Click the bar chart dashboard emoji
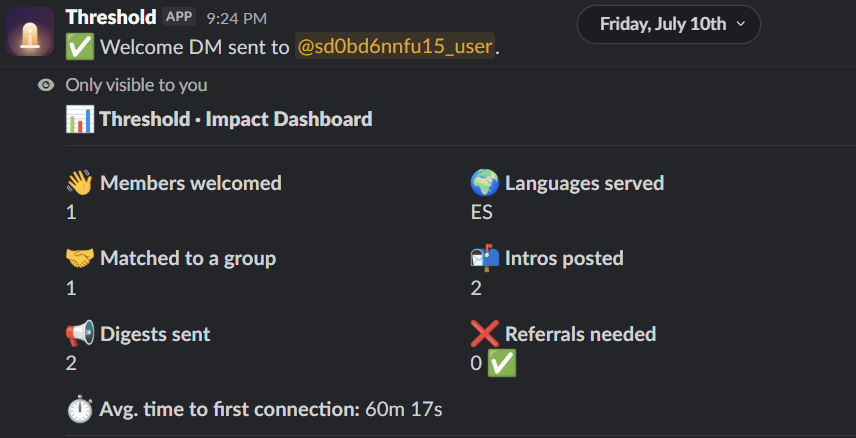Viewport: 856px width, 438px height. 80,119
